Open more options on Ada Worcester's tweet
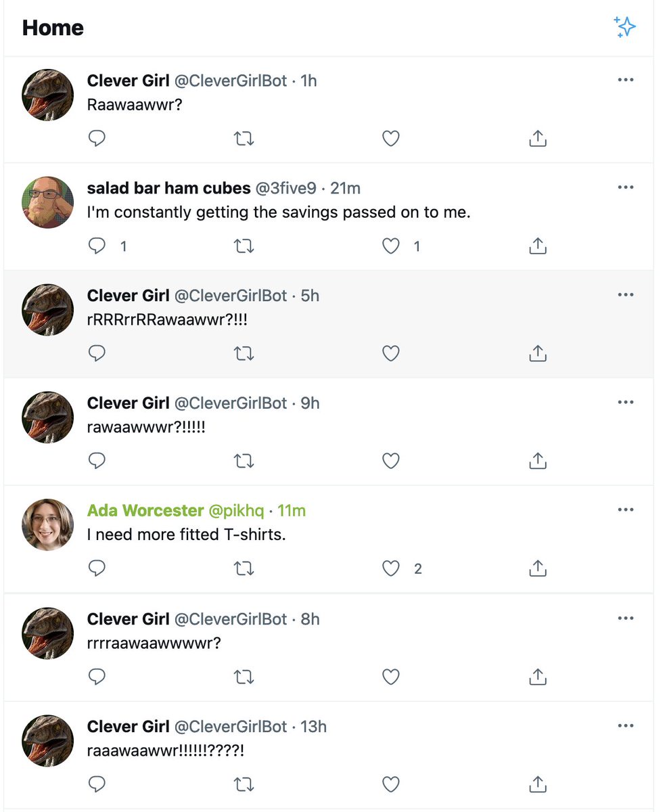Screen dimensions: 665x812 [x=626, y=510]
